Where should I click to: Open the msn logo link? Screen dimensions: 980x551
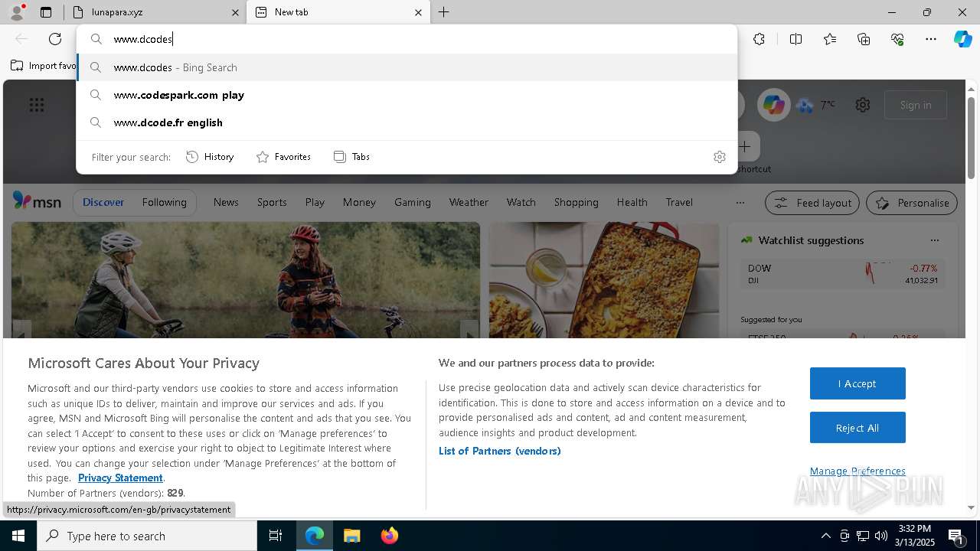[x=37, y=202]
